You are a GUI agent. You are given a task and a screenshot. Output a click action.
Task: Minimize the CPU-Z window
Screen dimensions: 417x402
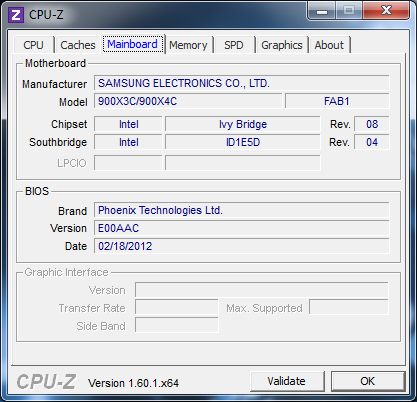pos(322,11)
